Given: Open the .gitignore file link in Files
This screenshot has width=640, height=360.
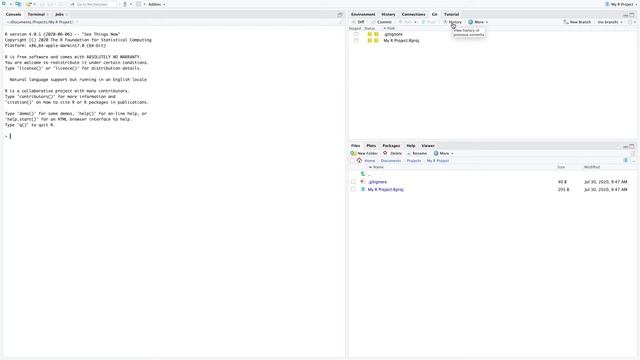Looking at the screenshot, I should [x=378, y=182].
